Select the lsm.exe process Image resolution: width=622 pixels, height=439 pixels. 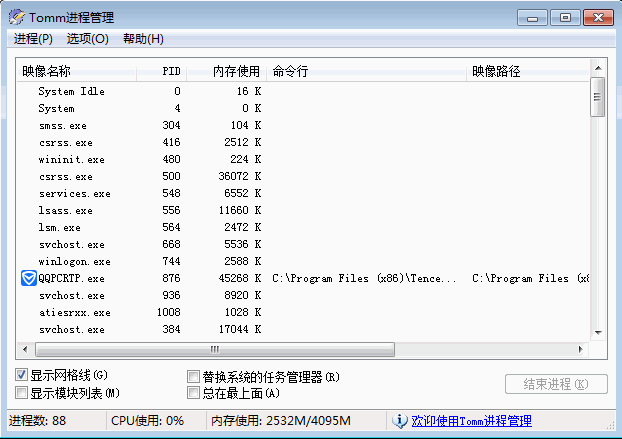(303, 227)
